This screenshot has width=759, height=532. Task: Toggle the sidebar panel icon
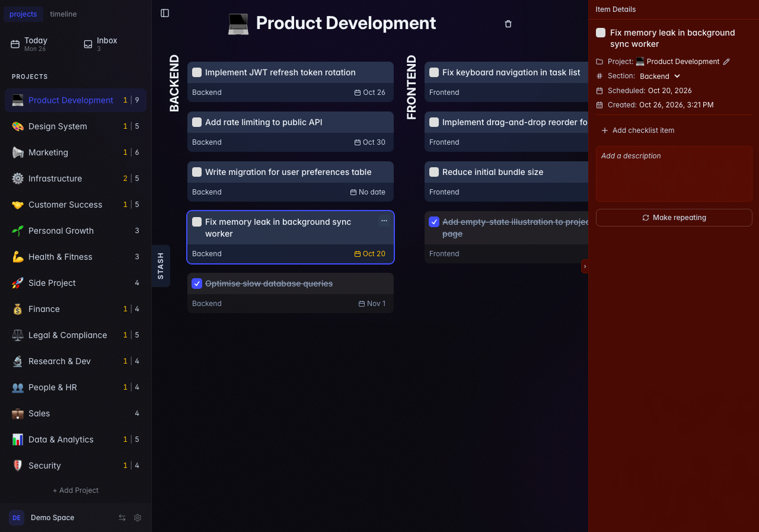pyautogui.click(x=165, y=13)
